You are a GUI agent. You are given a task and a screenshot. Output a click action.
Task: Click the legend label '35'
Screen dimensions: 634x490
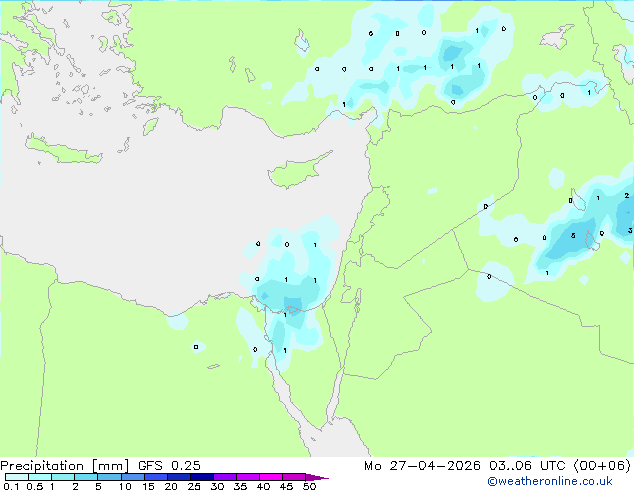(x=240, y=486)
